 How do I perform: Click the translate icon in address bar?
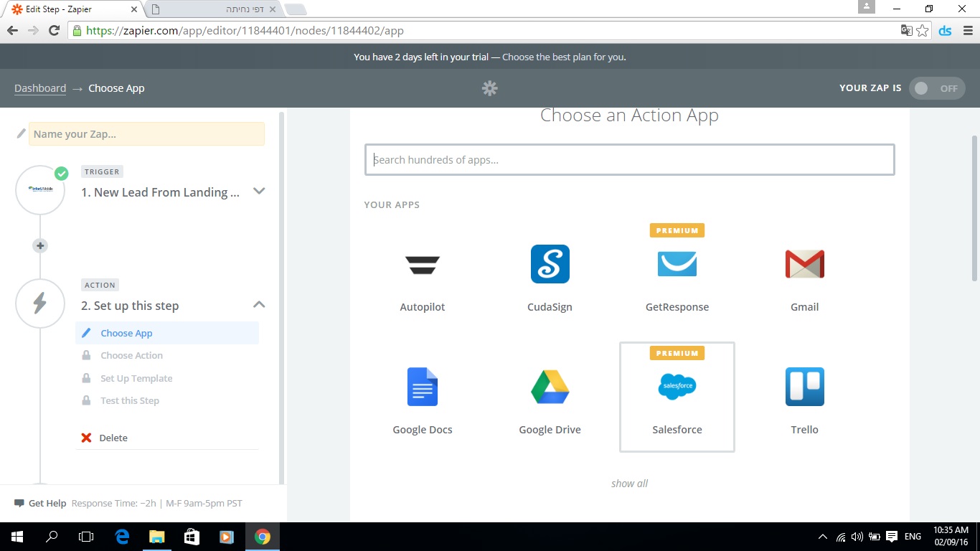click(x=907, y=31)
